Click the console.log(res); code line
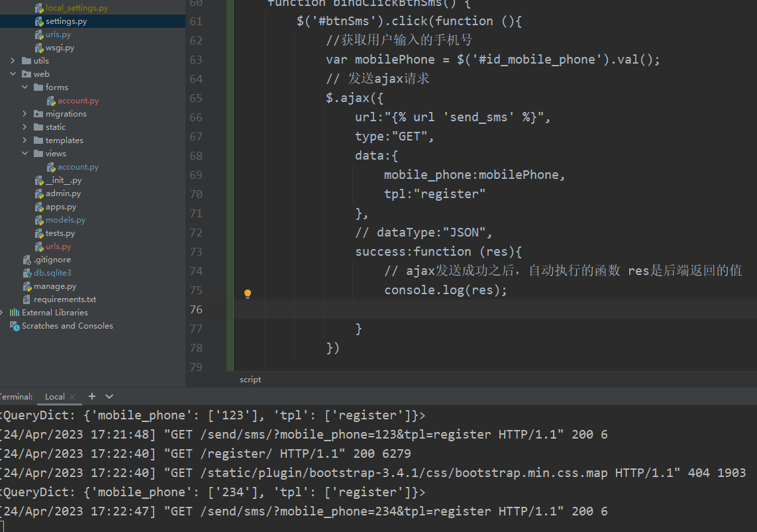Viewport: 757px width, 532px height. pos(446,290)
